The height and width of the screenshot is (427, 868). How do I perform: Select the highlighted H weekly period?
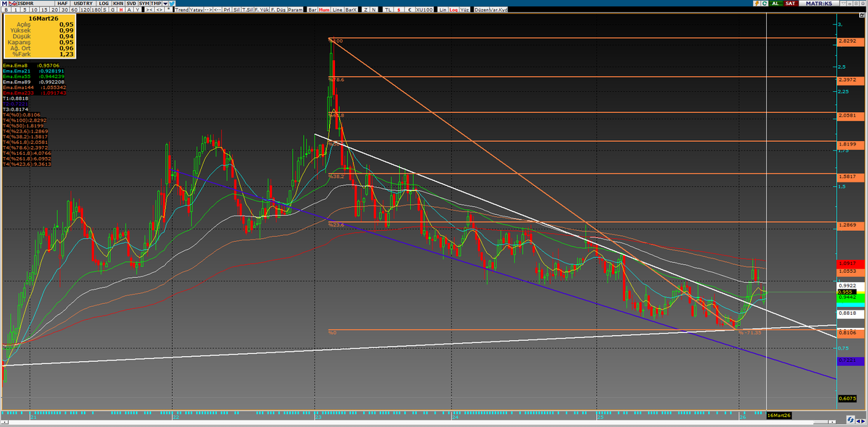[x=121, y=10]
